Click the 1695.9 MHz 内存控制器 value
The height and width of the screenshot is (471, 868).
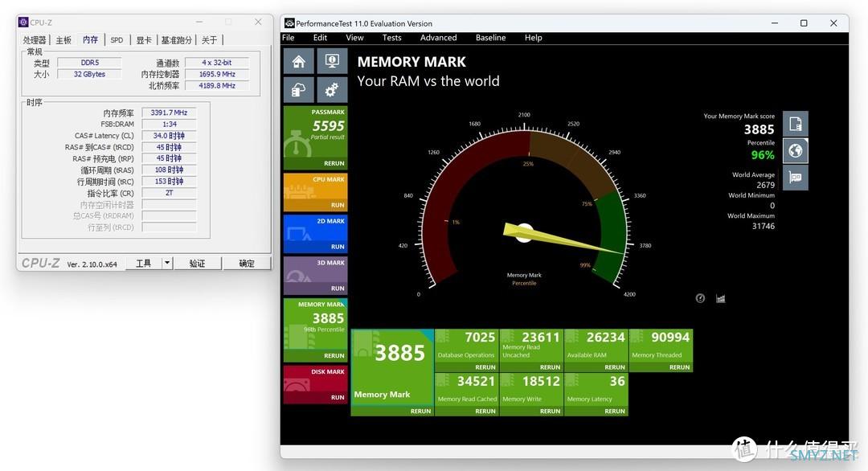tap(217, 74)
